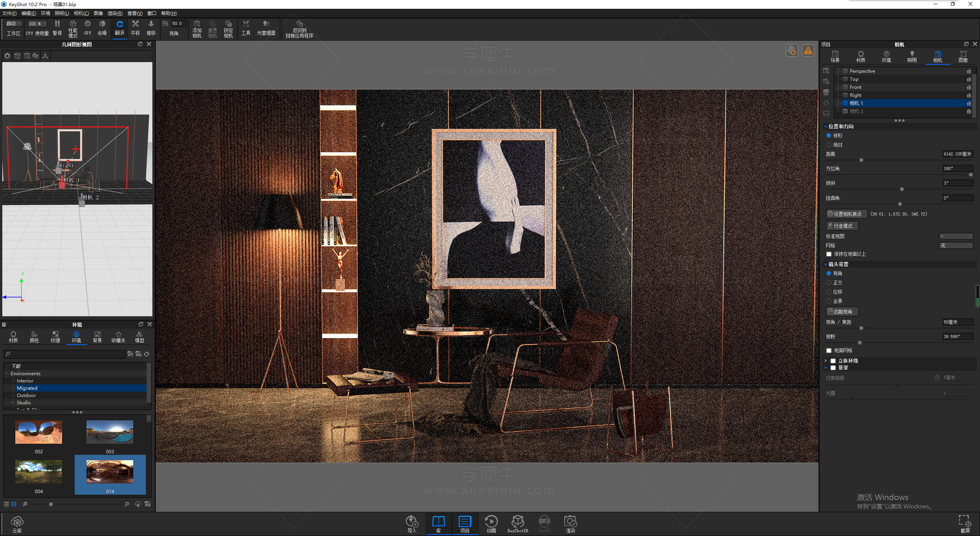Click the Walkthrough Mode button
The image size is (980, 536).
coord(842,226)
